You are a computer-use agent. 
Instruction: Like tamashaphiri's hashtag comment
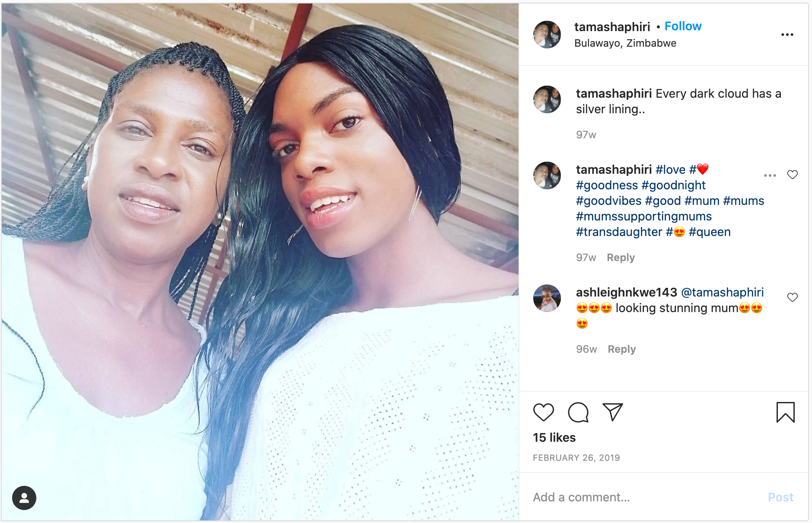pos(792,175)
